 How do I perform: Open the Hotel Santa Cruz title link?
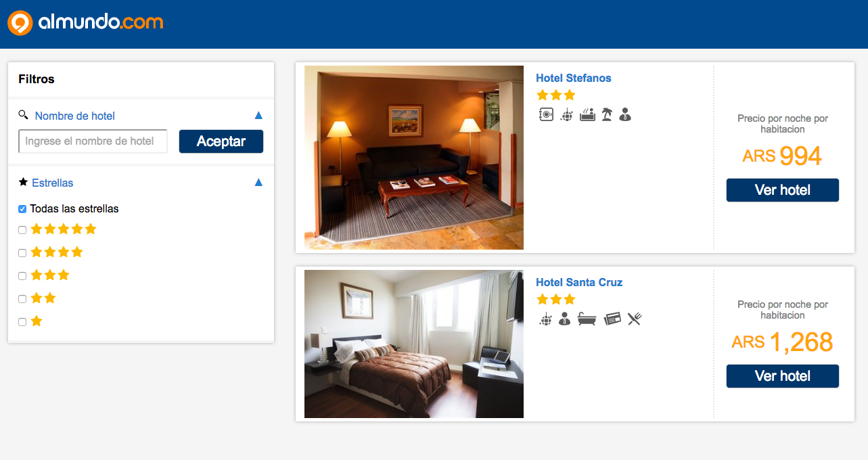(x=579, y=282)
